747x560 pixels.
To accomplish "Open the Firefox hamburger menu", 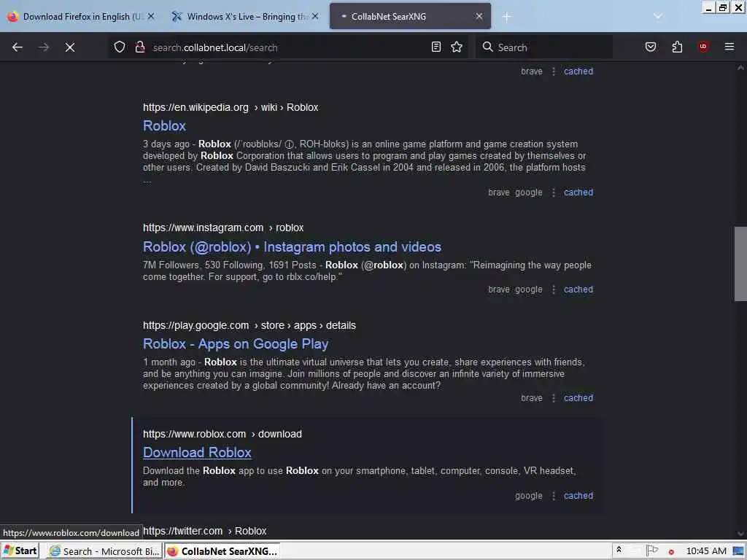I will tap(729, 47).
